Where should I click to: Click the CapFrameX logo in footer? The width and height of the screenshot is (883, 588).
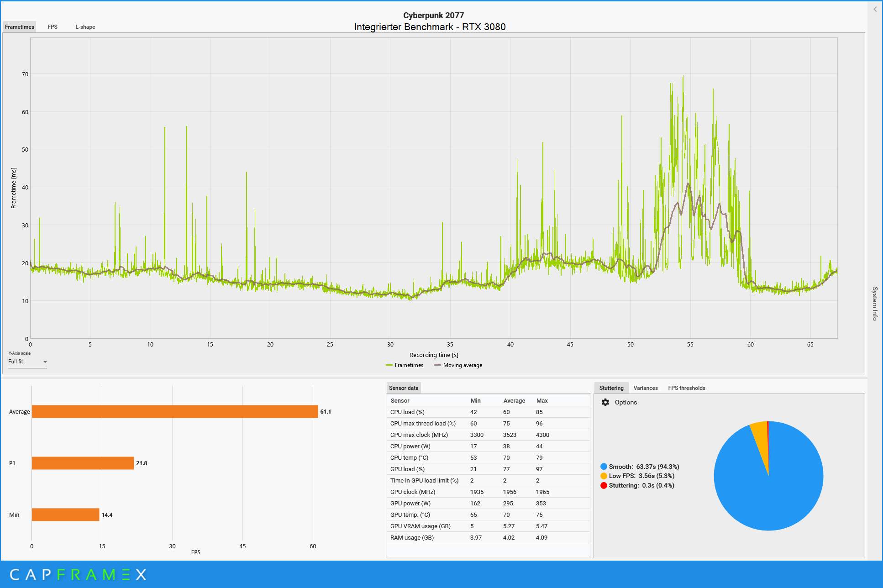(78, 574)
